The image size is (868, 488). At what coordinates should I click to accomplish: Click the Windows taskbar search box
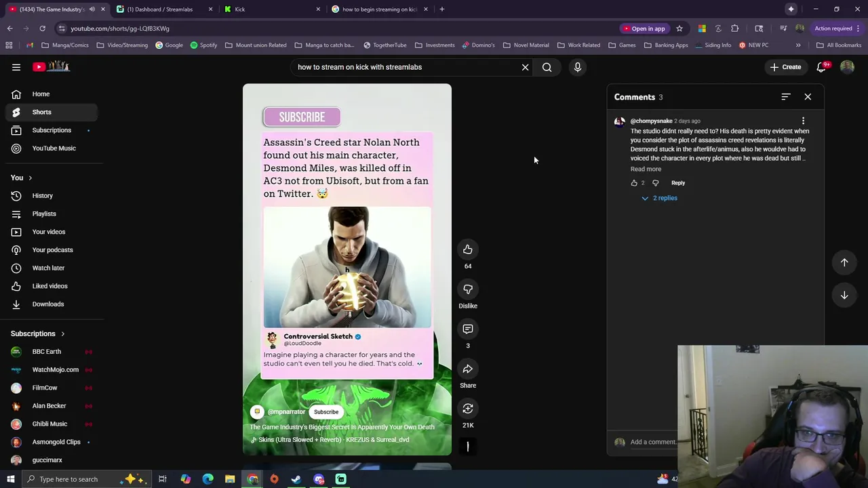coord(88,479)
